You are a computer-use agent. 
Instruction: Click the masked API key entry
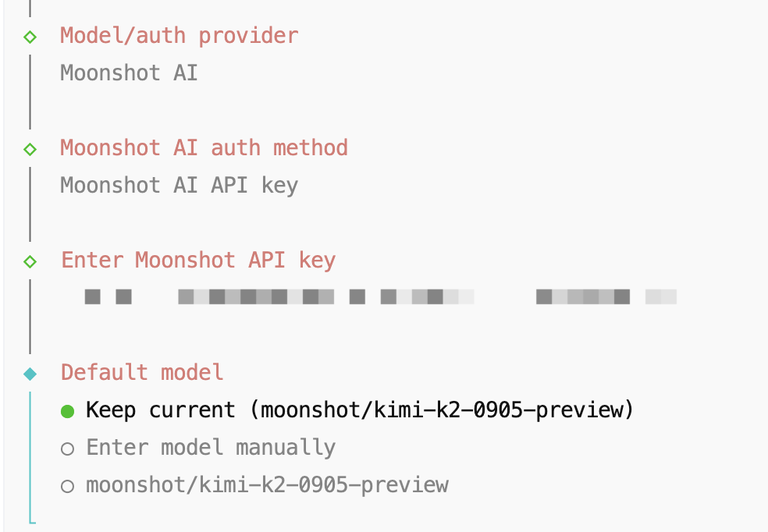(x=379, y=297)
